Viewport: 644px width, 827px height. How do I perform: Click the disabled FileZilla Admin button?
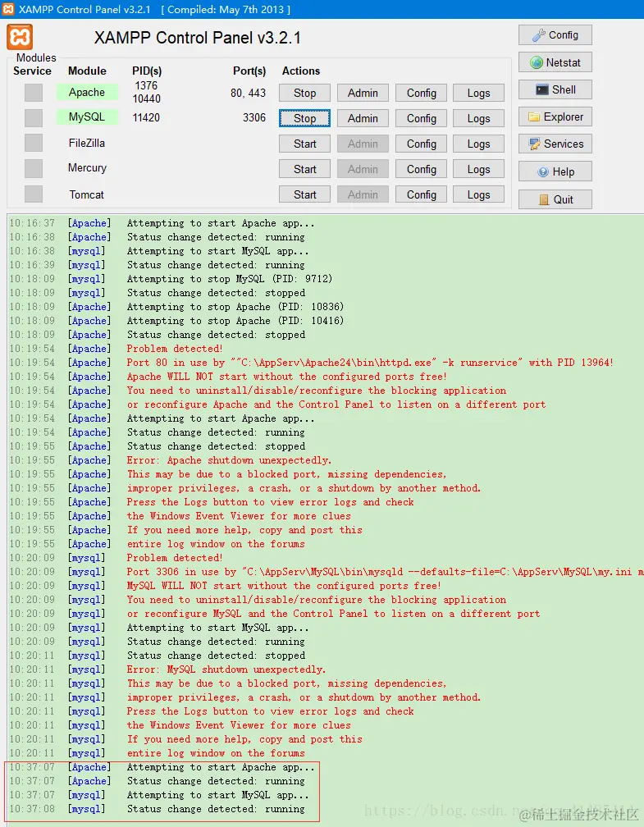pyautogui.click(x=363, y=144)
